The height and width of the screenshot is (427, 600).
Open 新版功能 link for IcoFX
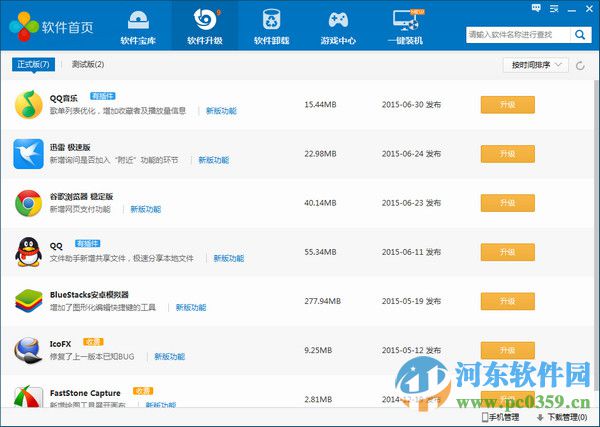[x=170, y=357]
